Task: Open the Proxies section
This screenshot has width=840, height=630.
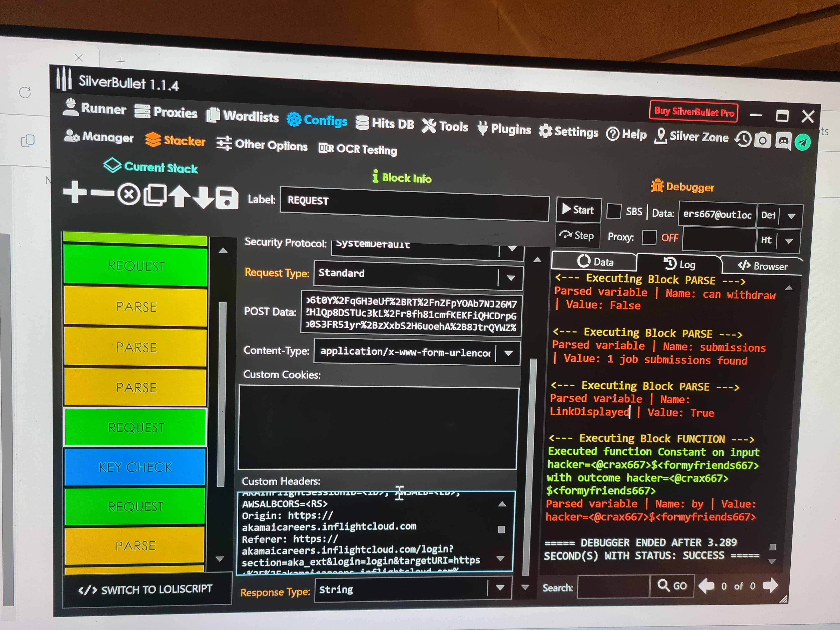Action: pos(166,112)
